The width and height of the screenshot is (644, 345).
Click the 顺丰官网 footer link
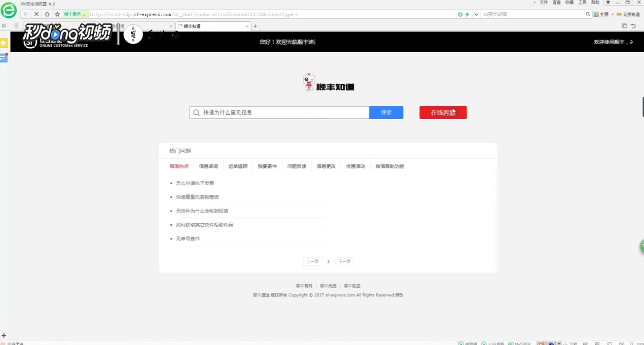pos(304,286)
